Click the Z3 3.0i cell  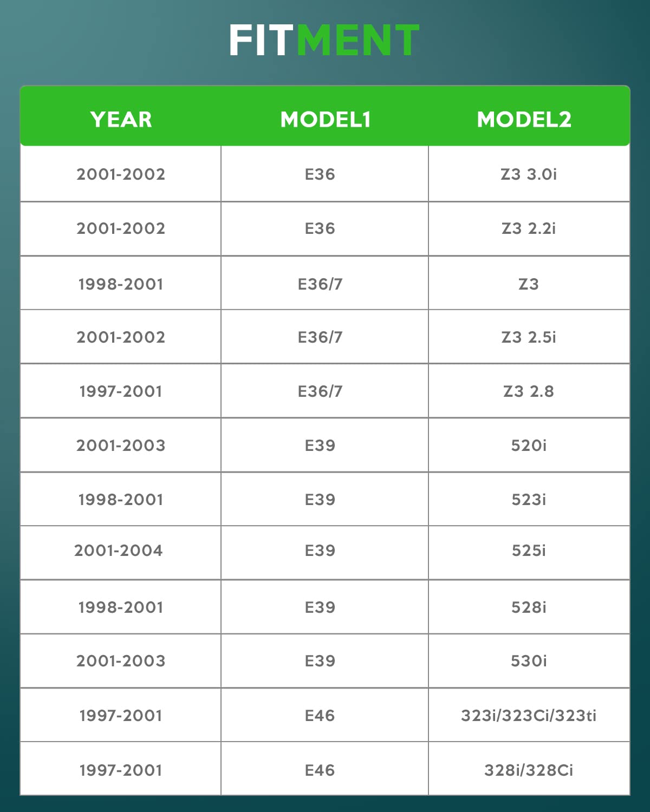[x=529, y=174]
